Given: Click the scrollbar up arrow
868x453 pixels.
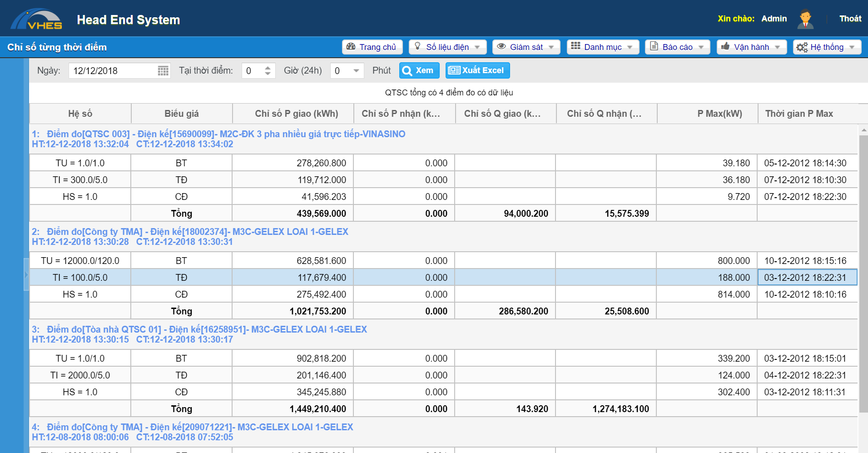Looking at the screenshot, I should tap(863, 130).
